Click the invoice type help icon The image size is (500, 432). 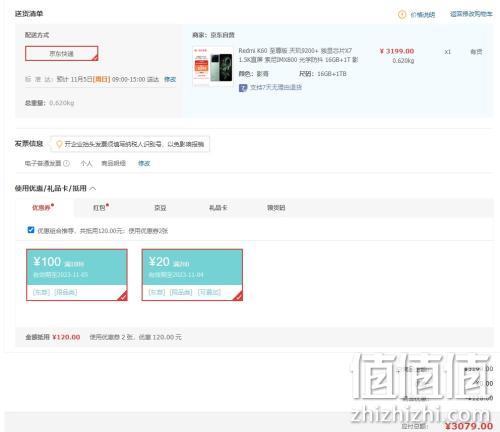[67, 163]
